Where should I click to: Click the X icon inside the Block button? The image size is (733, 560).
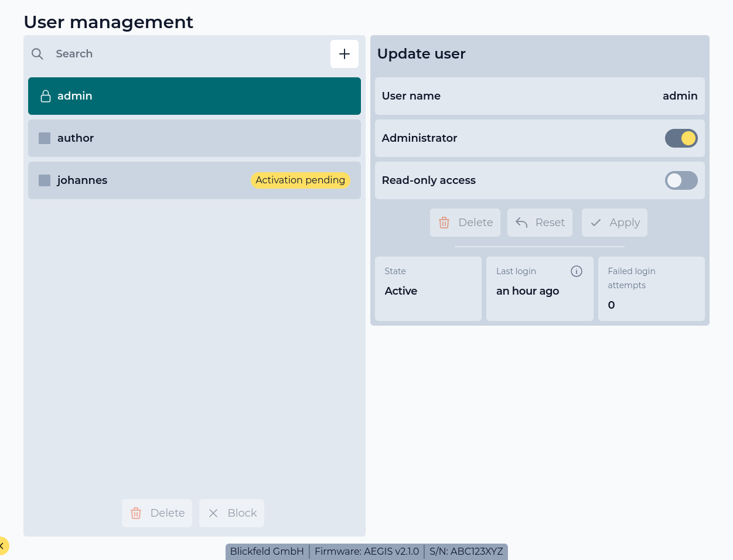[x=213, y=513]
